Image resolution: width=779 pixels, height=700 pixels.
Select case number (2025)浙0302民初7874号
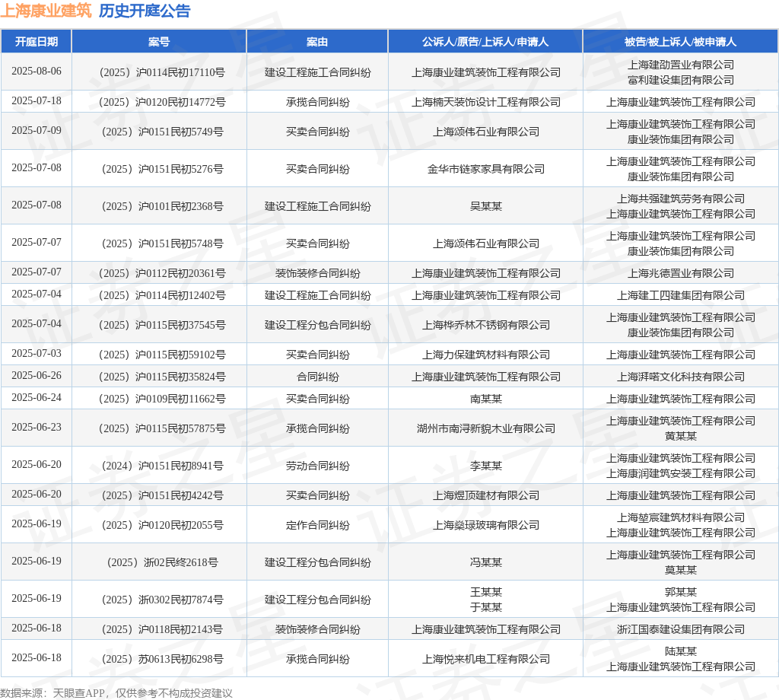coord(162,600)
